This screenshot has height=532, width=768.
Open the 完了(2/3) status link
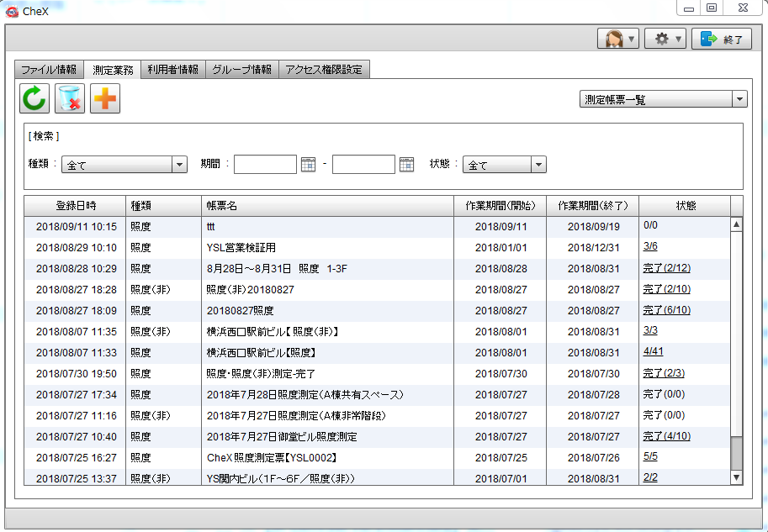point(664,373)
